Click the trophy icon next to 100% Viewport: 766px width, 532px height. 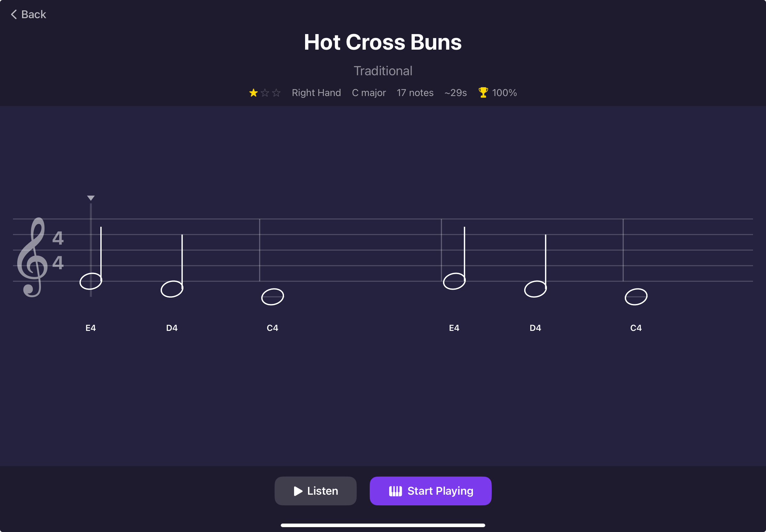click(483, 92)
